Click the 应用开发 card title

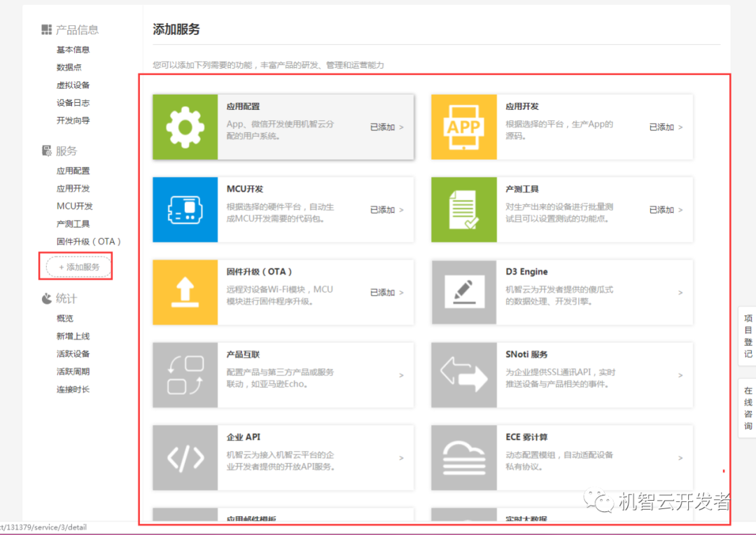coord(522,106)
